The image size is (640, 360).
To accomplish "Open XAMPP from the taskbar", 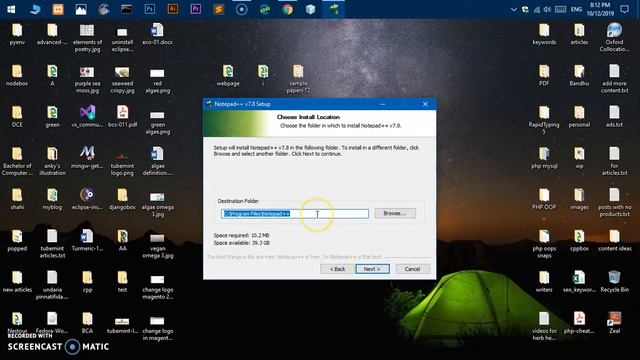I will (x=58, y=9).
